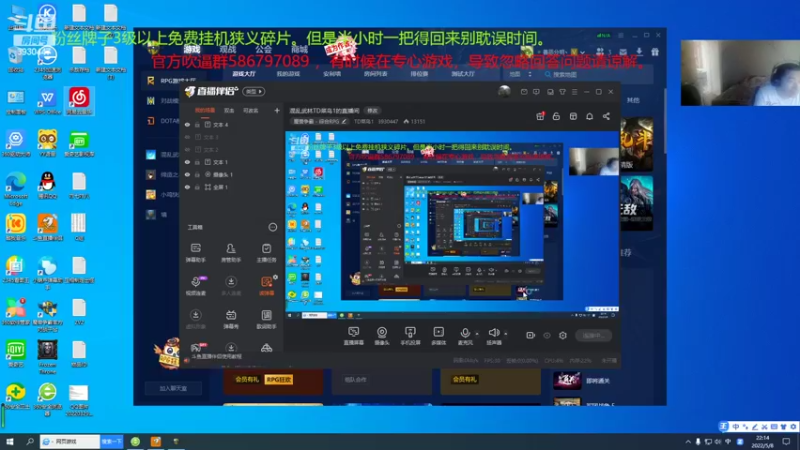Click the gift box icon with red badge
The width and height of the screenshot is (800, 450).
(x=540, y=116)
